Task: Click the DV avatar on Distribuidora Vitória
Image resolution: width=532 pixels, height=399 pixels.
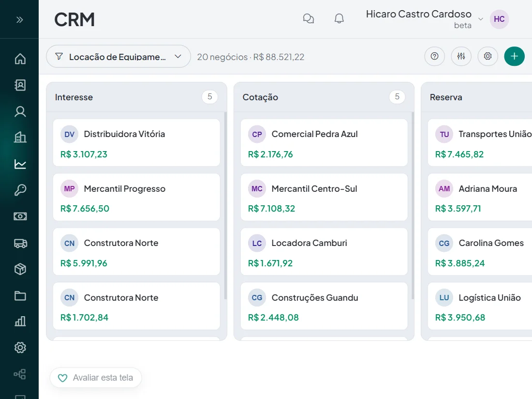Action: [x=69, y=134]
